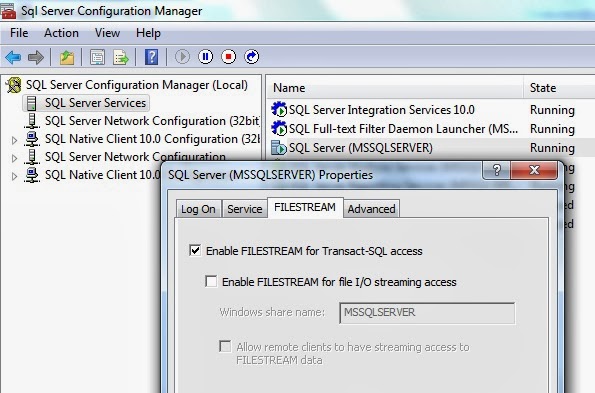The width and height of the screenshot is (595, 393).
Task: Enable FILESTREAM for file I/O streaming access
Action: [x=211, y=281]
